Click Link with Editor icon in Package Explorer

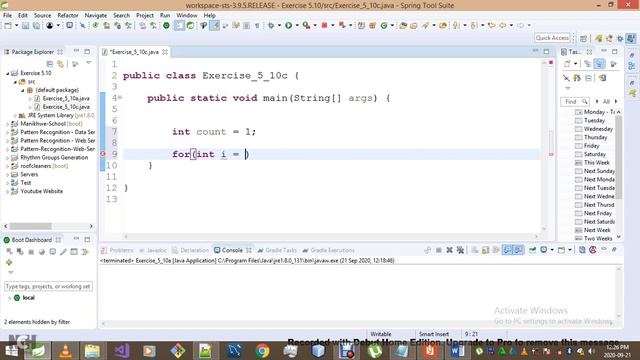(60, 64)
